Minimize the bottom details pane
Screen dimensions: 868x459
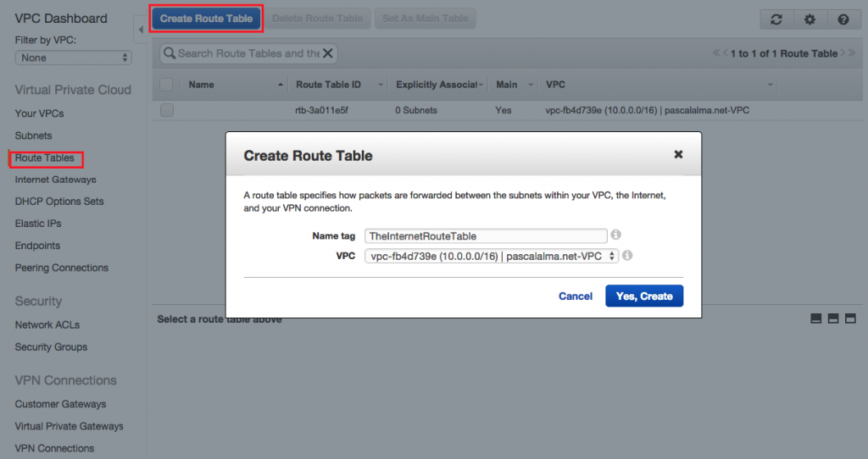(x=816, y=318)
